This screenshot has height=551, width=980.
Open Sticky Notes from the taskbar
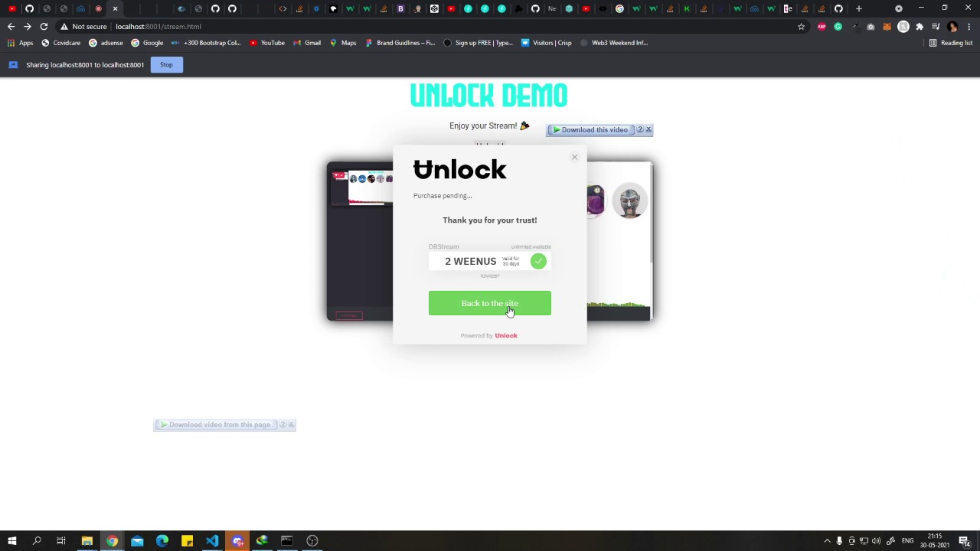tap(187, 541)
